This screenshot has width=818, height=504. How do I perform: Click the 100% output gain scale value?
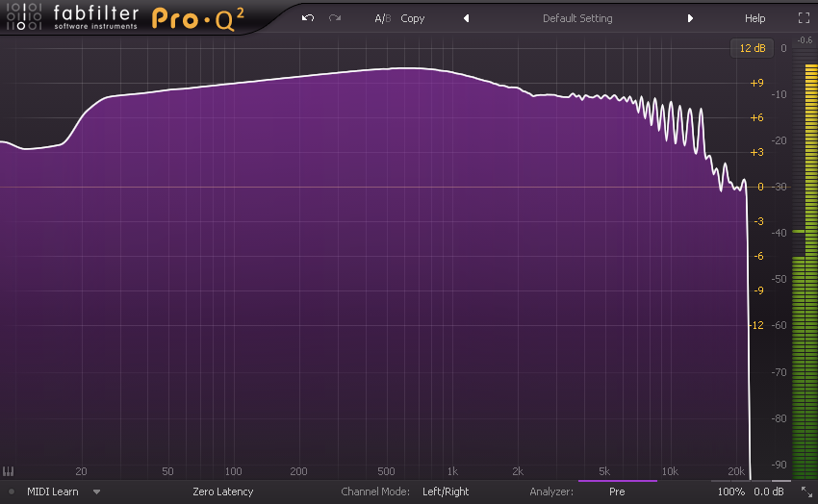pyautogui.click(x=730, y=491)
